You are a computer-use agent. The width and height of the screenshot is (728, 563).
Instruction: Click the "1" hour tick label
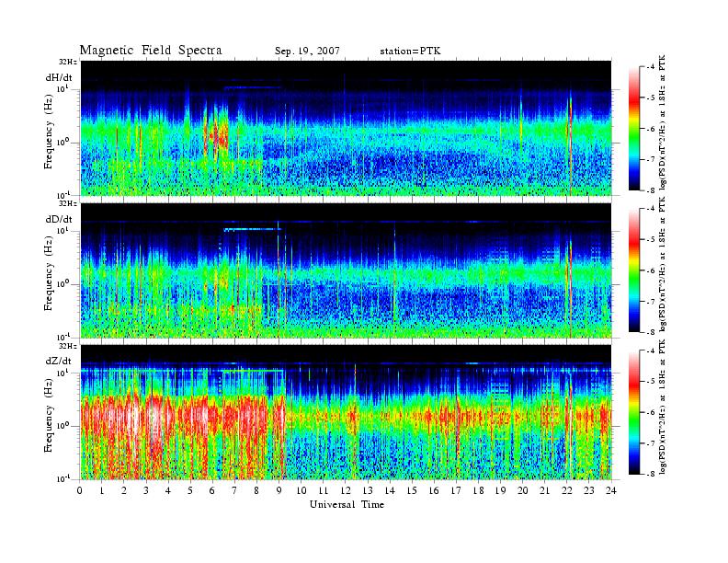tap(102, 490)
